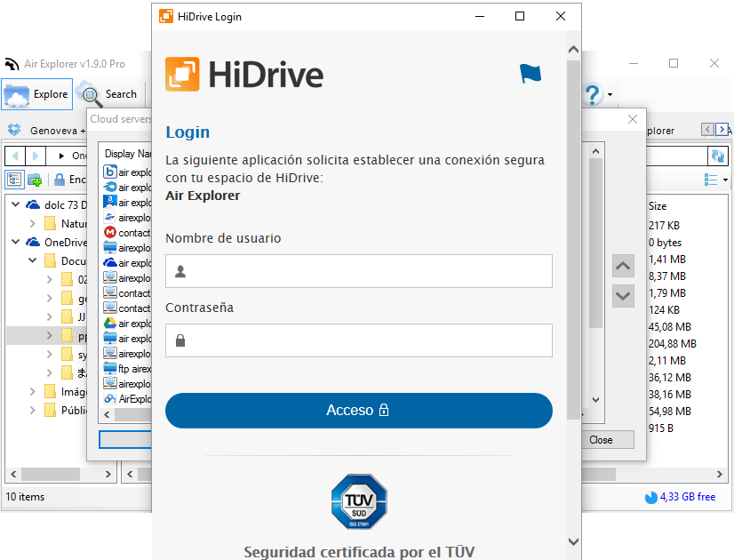The height and width of the screenshot is (560, 734).
Task: Select the Amazon account icon in Cloud servers list
Action: coord(109,203)
